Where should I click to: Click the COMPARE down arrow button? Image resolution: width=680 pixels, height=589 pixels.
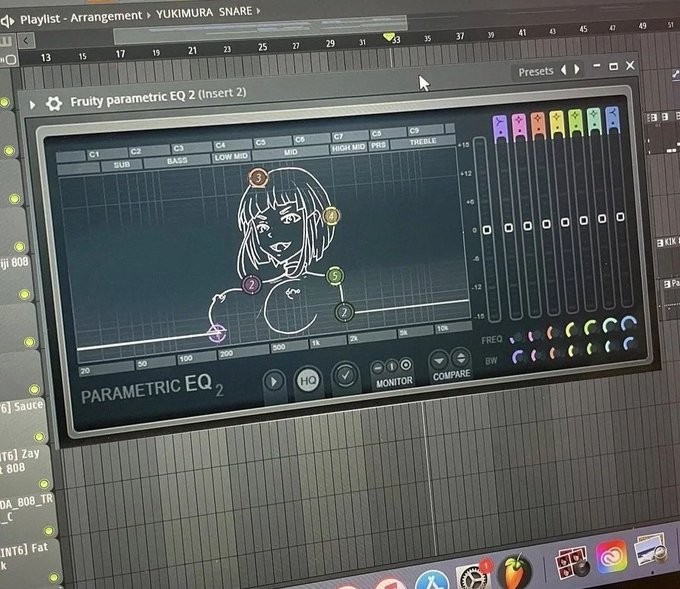coord(439,358)
